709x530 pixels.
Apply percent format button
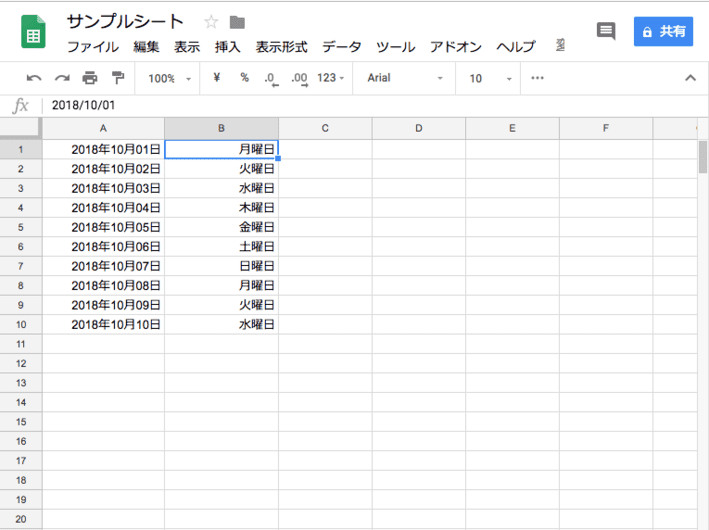(244, 78)
